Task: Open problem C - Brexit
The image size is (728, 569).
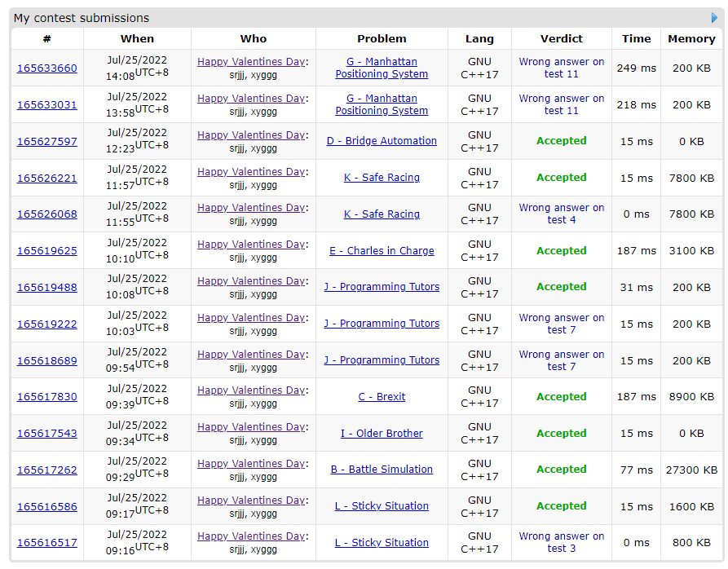Action: 382,397
